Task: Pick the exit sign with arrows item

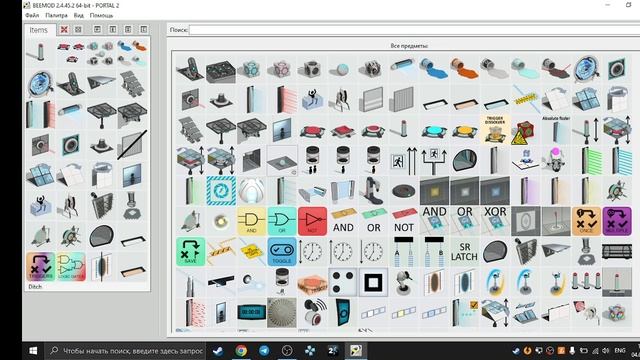Action: point(404,160)
